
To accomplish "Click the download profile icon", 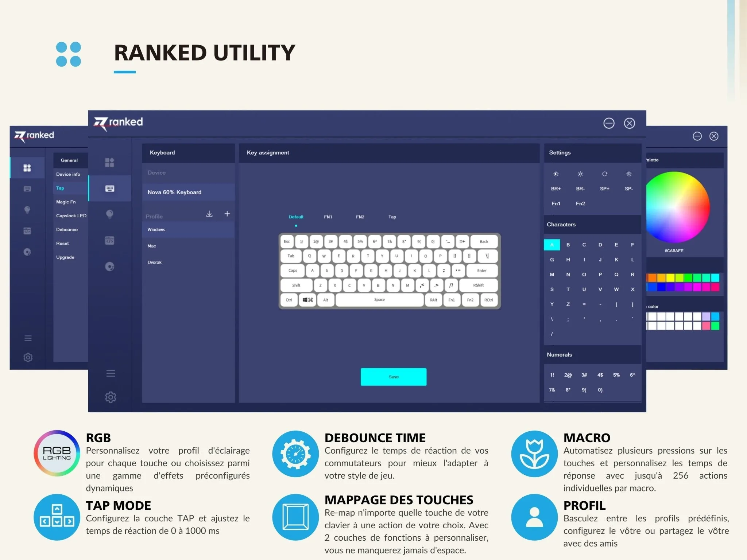I will click(x=210, y=214).
